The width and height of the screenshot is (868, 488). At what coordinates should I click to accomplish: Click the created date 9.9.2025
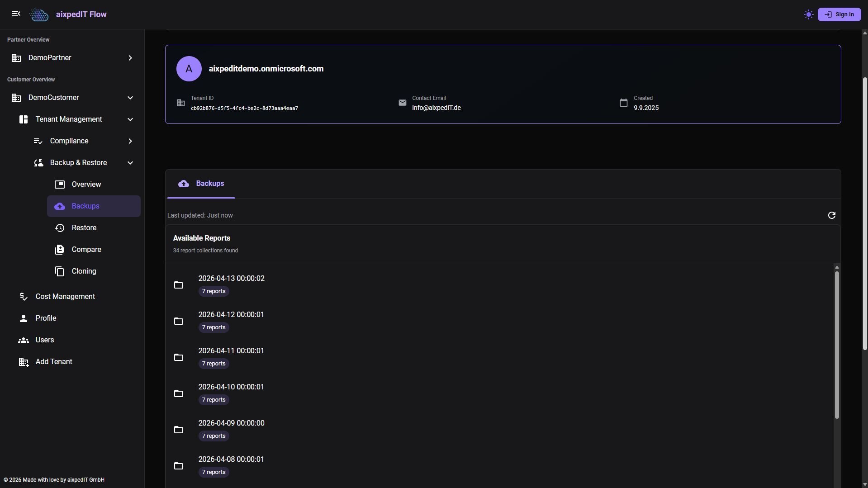[x=646, y=108]
